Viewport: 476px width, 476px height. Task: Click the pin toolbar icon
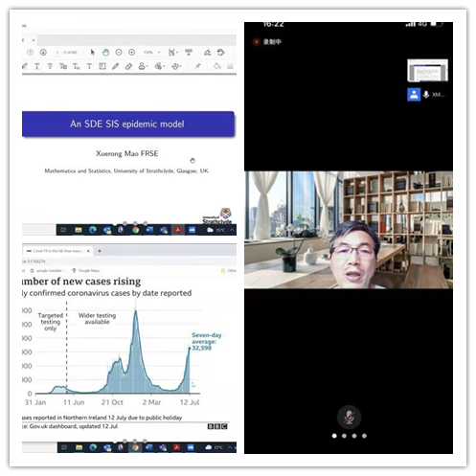coord(198,66)
